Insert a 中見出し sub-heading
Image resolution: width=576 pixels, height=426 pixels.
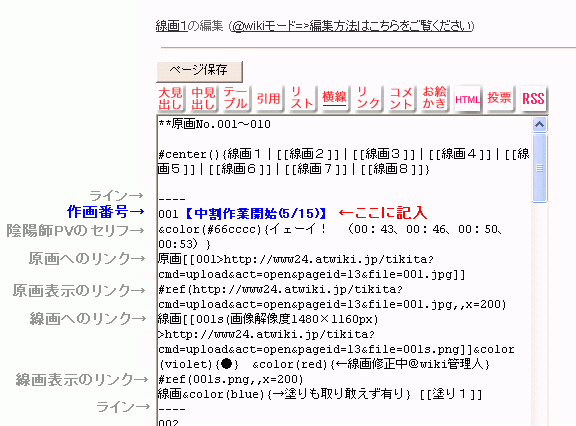(203, 98)
